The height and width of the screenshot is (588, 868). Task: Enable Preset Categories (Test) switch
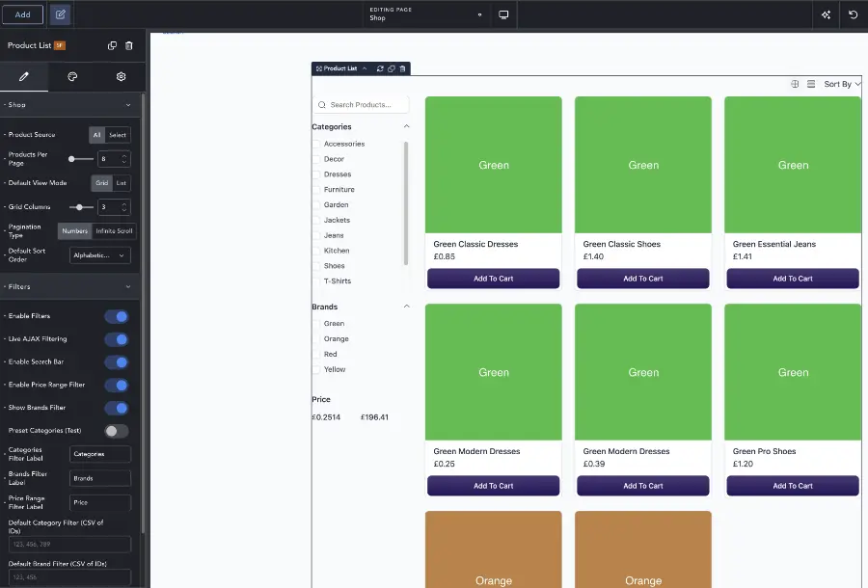tap(117, 431)
